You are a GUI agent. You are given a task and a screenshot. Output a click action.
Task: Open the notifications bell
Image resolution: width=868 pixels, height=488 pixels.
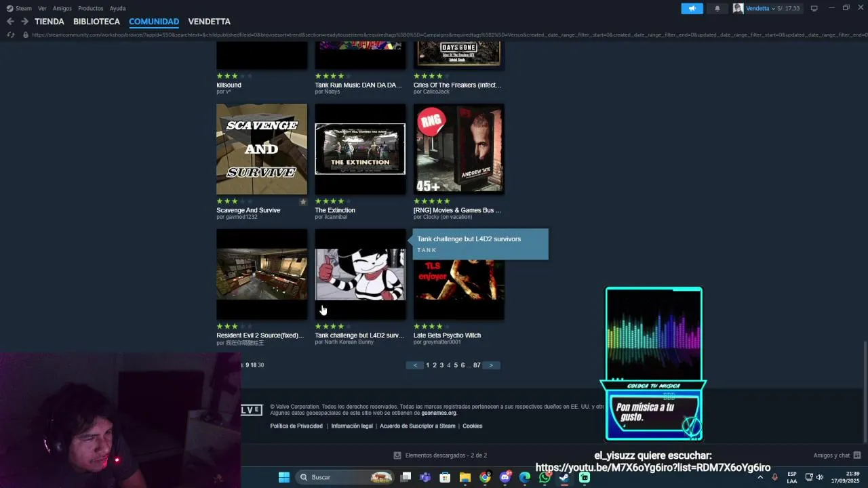[x=717, y=8]
